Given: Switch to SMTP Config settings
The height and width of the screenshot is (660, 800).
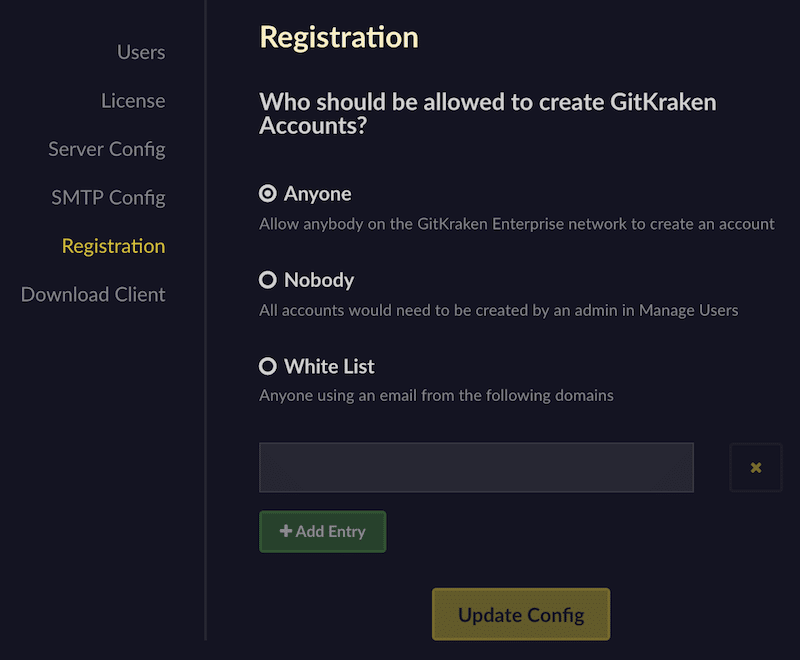Looking at the screenshot, I should 108,198.
